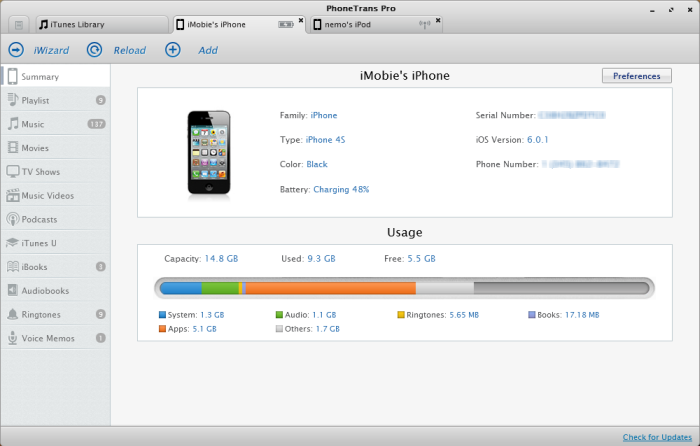Click the Ringtones yellow legend swatch

click(401, 315)
